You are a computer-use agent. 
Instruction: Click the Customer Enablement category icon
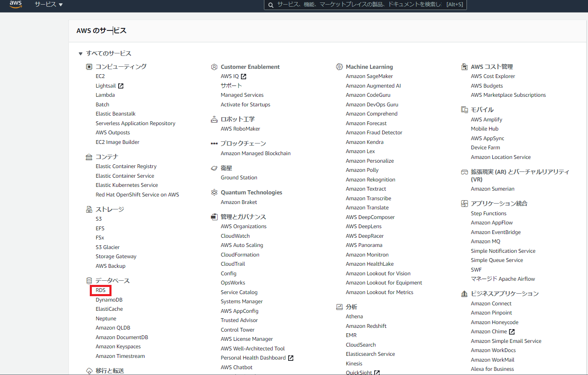point(214,67)
